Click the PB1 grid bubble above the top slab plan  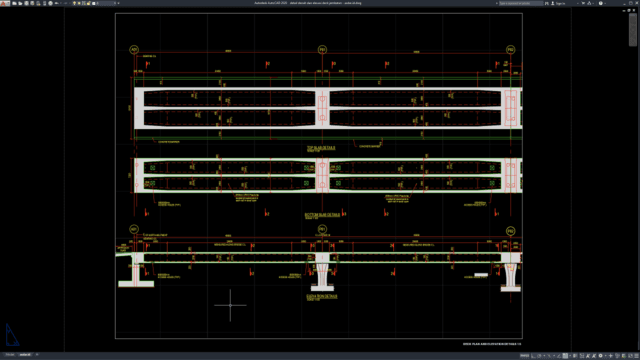pyautogui.click(x=322, y=50)
